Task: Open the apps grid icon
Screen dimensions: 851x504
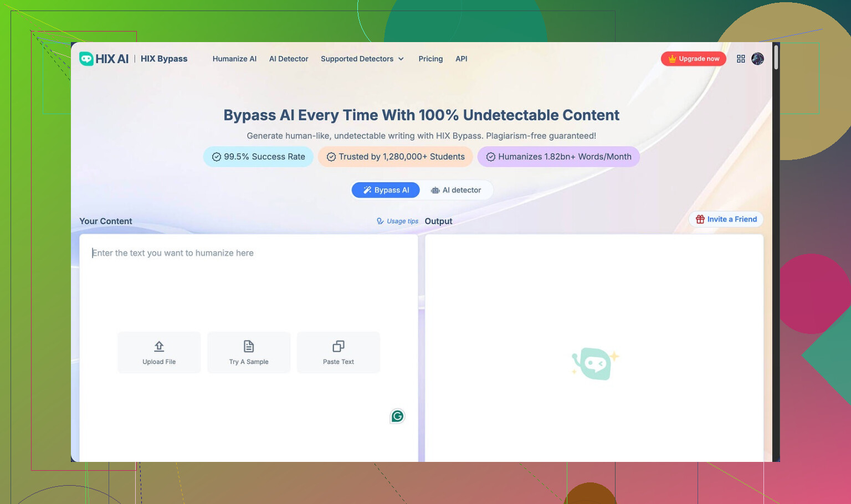Action: 741,59
